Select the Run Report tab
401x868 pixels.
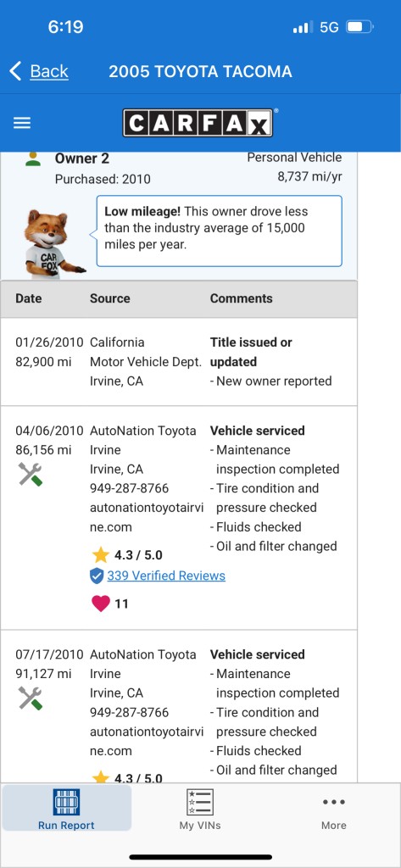point(66,809)
